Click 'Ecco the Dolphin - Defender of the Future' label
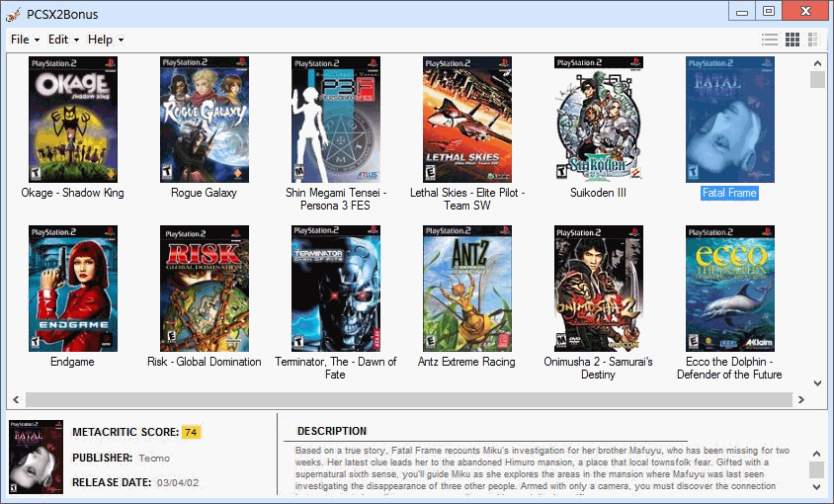This screenshot has width=834, height=504. (x=729, y=368)
